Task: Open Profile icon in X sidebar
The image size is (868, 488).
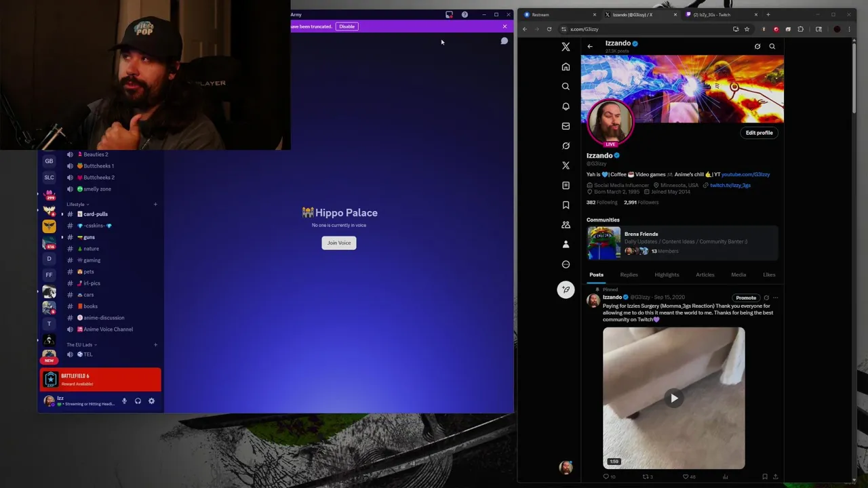Action: pyautogui.click(x=566, y=244)
